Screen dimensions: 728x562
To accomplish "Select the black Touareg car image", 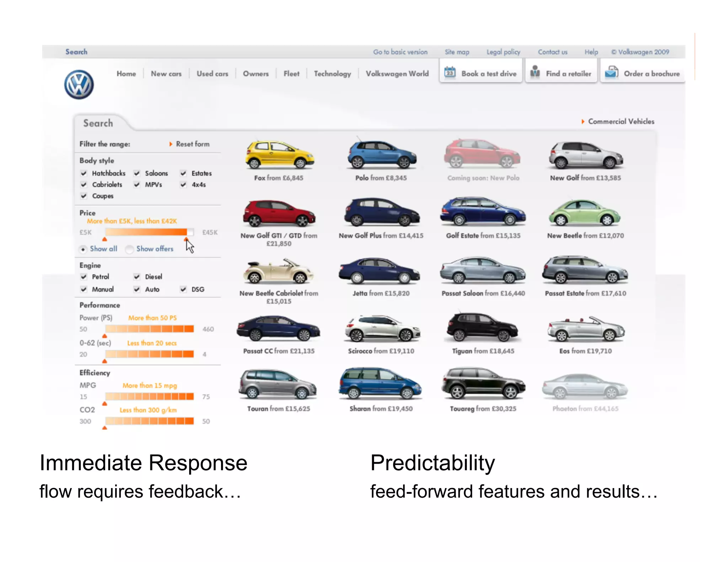I will click(483, 384).
